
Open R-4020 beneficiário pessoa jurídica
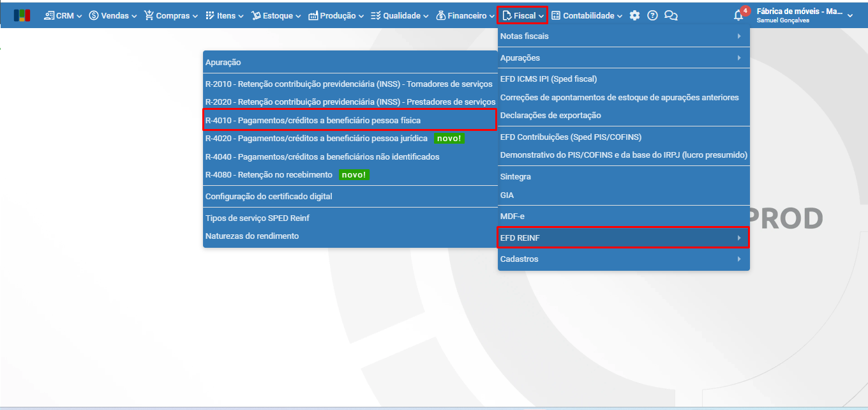tap(350, 138)
